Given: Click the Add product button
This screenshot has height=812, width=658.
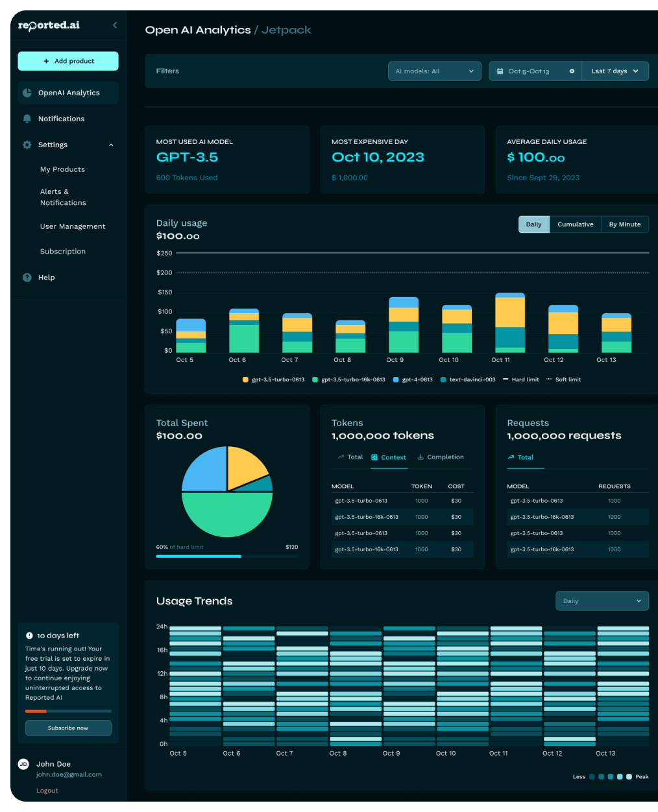Looking at the screenshot, I should tap(68, 61).
